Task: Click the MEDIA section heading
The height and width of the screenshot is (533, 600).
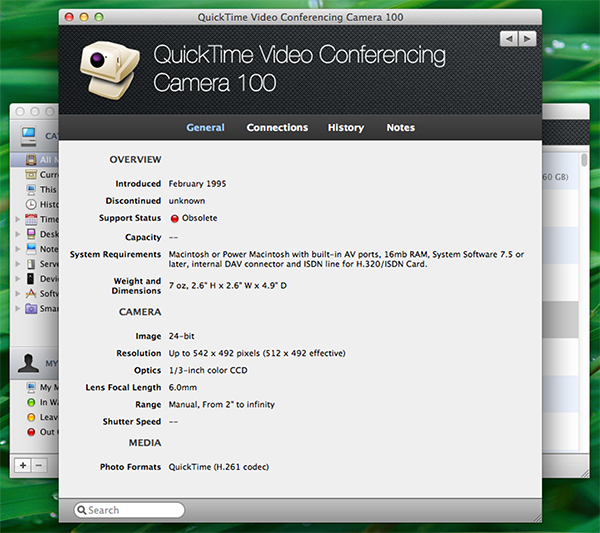Action: pyautogui.click(x=145, y=443)
